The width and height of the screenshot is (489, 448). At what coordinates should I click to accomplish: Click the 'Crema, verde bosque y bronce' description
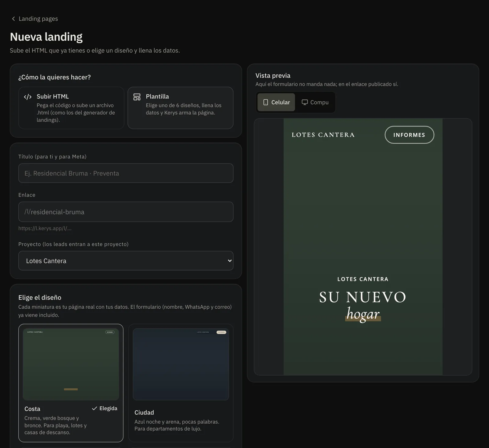coord(56,425)
